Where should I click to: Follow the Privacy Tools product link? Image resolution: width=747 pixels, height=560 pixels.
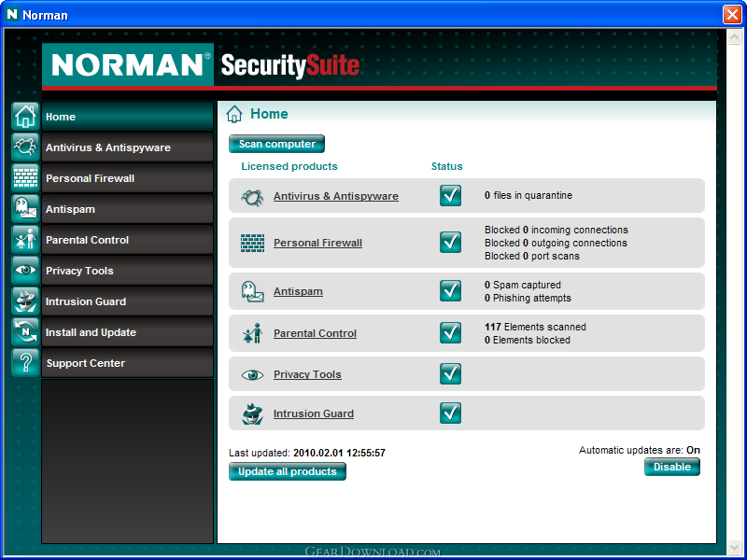[307, 374]
